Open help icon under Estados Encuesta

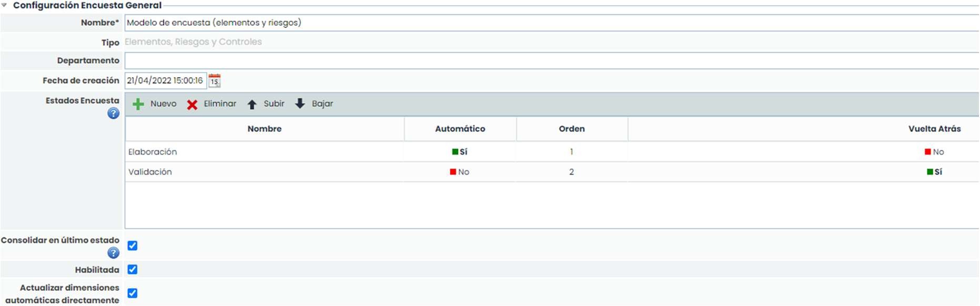[113, 114]
